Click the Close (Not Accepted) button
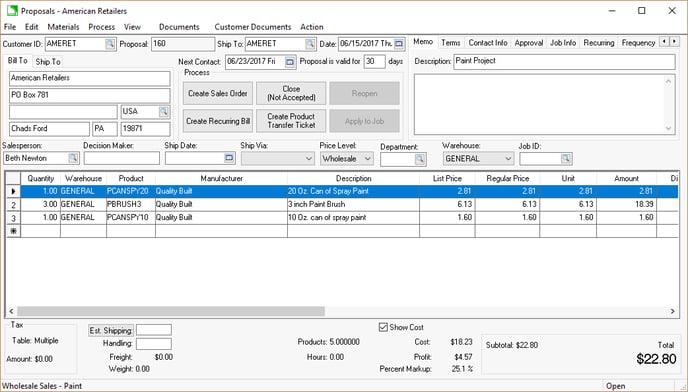The width and height of the screenshot is (688, 392). pyautogui.click(x=291, y=94)
